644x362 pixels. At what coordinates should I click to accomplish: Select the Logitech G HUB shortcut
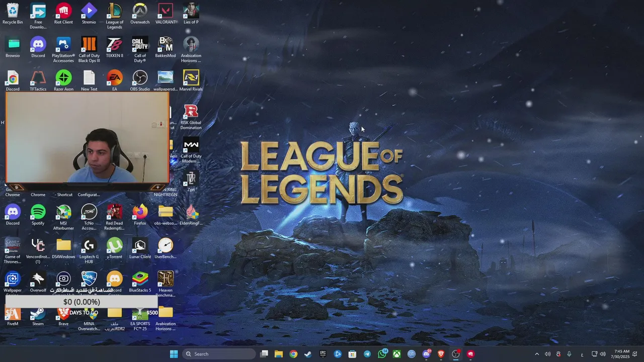click(89, 251)
